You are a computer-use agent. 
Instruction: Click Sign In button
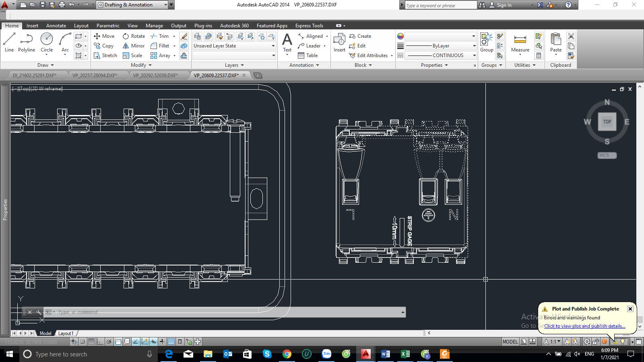[x=500, y=5]
